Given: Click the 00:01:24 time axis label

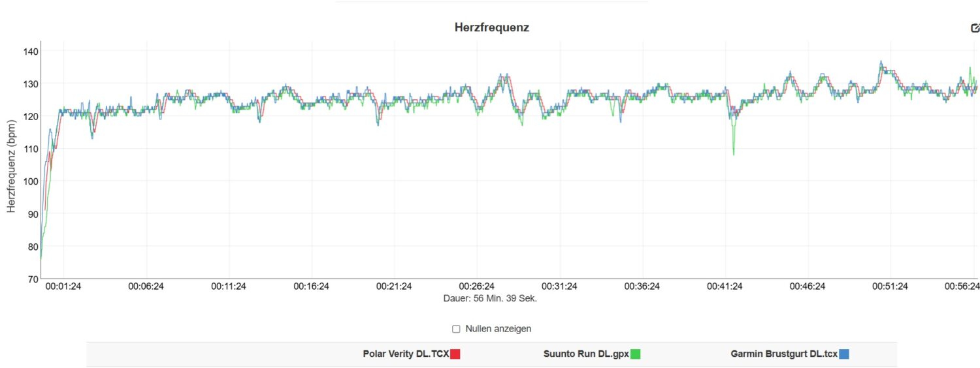Looking at the screenshot, I should [x=64, y=286].
